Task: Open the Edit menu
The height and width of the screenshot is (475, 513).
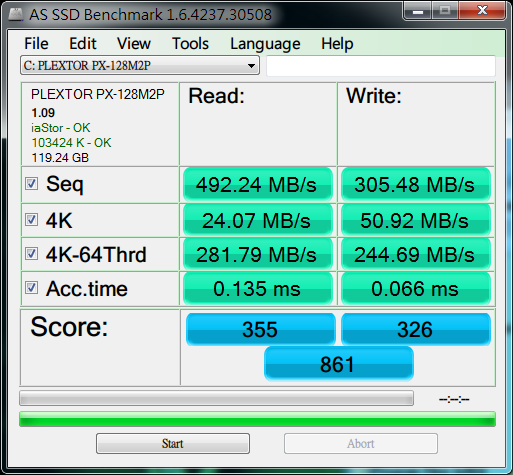Action: [x=83, y=44]
